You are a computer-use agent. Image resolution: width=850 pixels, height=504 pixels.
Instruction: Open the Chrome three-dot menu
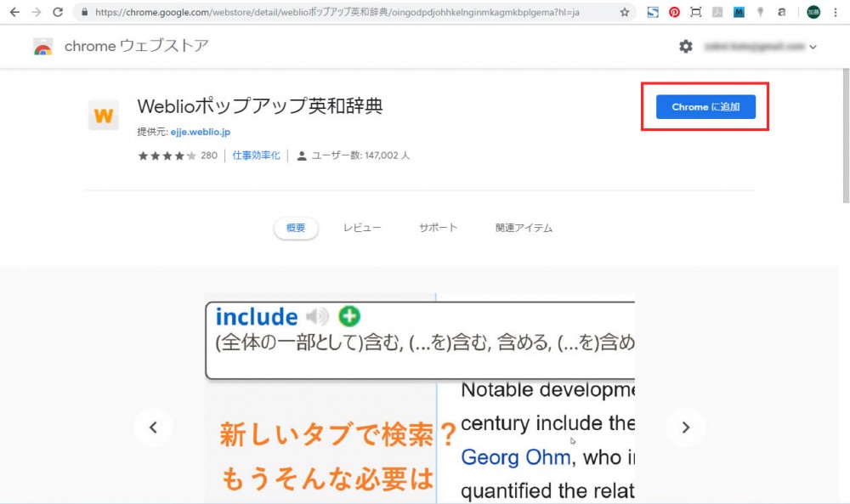tap(836, 12)
